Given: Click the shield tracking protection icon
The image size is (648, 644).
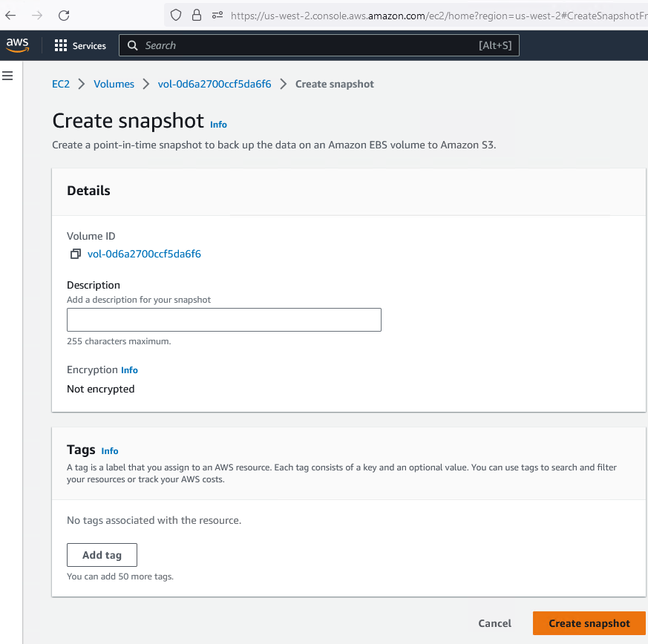Looking at the screenshot, I should click(x=176, y=15).
